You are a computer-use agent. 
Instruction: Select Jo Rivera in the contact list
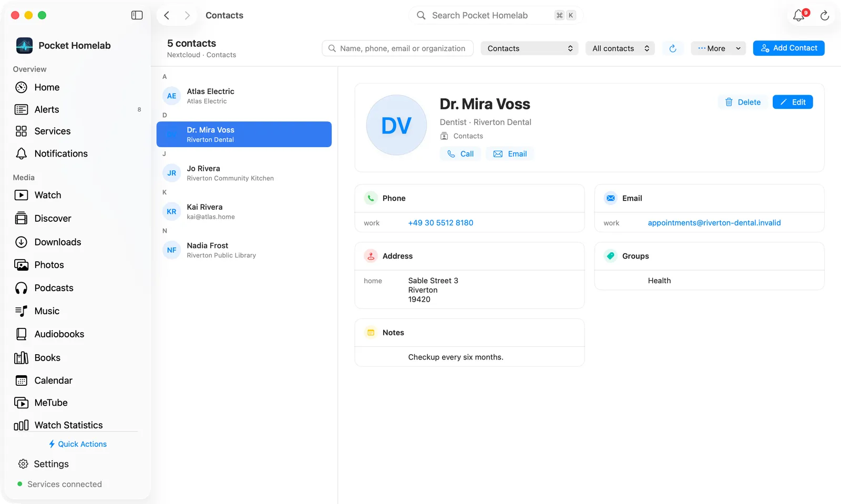[x=244, y=173]
